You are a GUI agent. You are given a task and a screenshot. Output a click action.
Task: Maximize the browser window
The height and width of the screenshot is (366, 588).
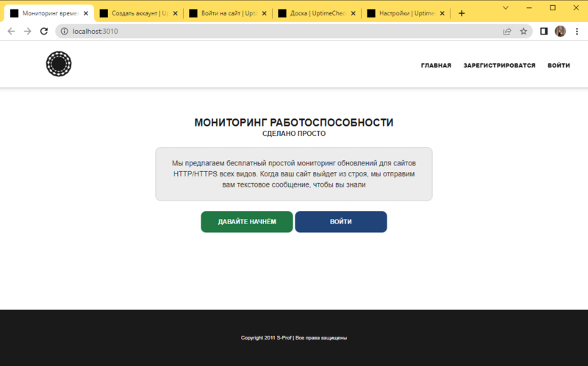[553, 8]
